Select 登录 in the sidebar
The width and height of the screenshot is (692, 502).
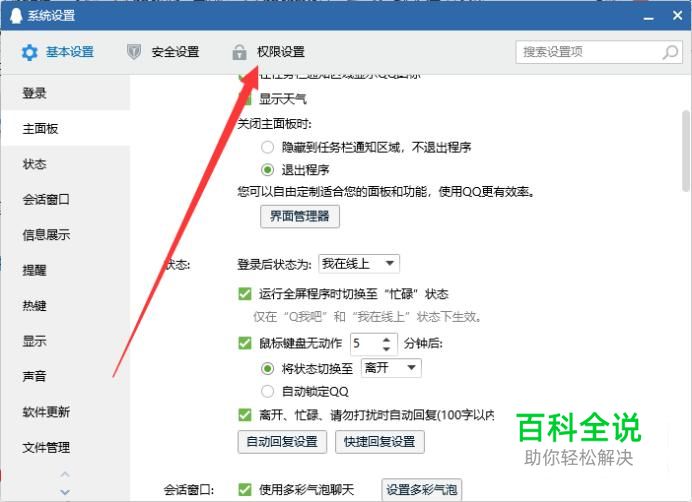[x=65, y=93]
